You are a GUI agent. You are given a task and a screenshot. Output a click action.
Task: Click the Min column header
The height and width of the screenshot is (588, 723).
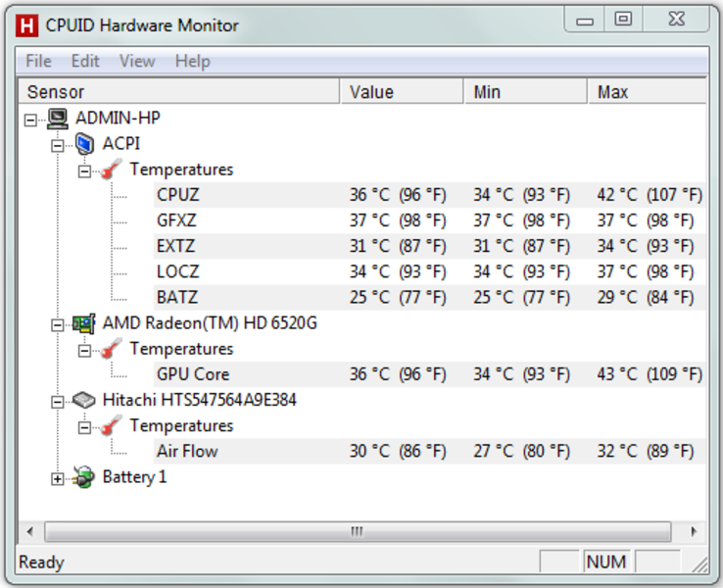526,92
